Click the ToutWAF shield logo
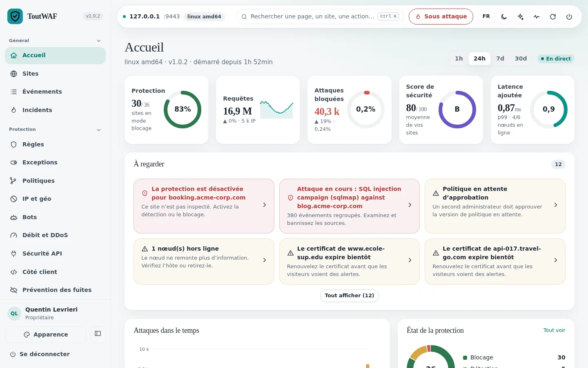 (15, 16)
